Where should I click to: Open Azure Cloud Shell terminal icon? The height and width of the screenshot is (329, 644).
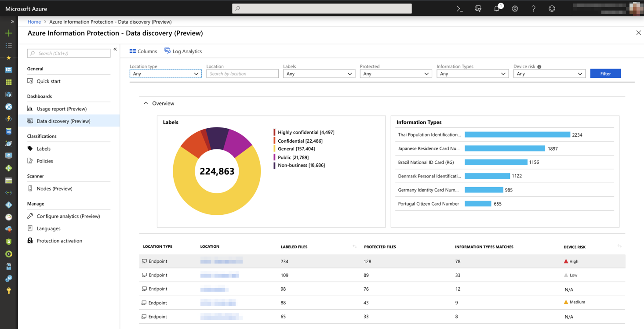pos(459,8)
